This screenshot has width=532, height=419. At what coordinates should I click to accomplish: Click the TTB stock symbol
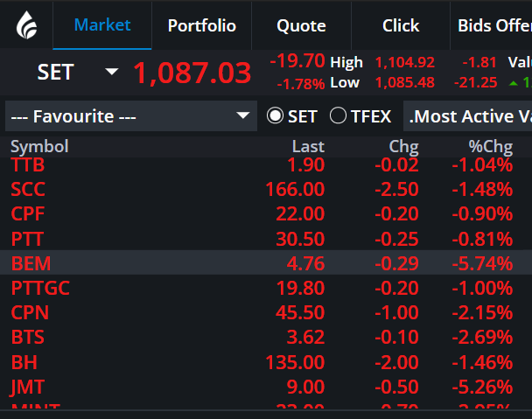tap(27, 164)
